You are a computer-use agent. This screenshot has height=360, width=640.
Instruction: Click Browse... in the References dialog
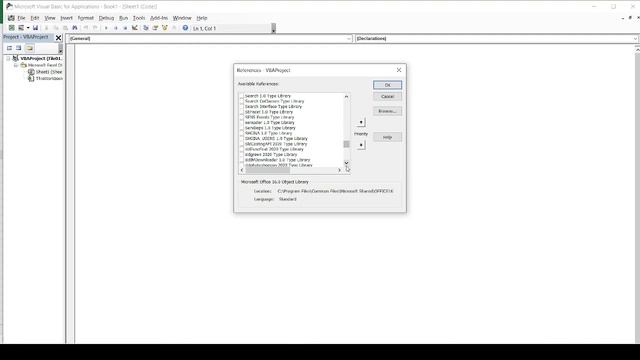(x=387, y=111)
